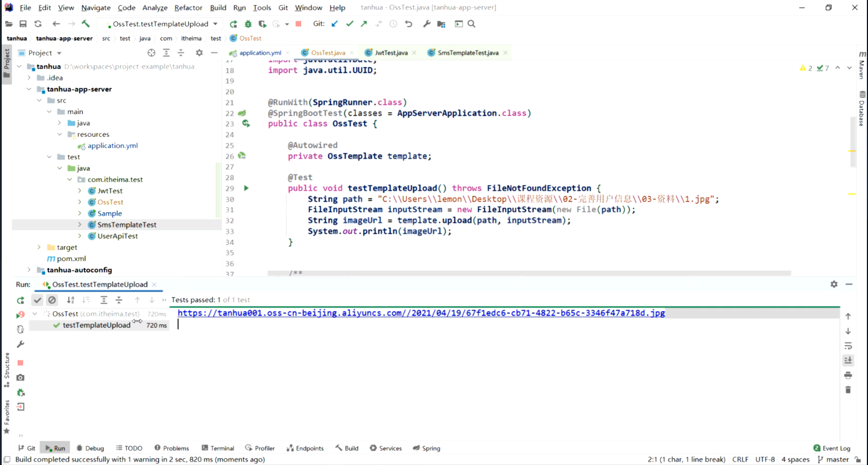This screenshot has height=465, width=868.
Task: Click run gutter icon at line 29
Action: pos(246,188)
